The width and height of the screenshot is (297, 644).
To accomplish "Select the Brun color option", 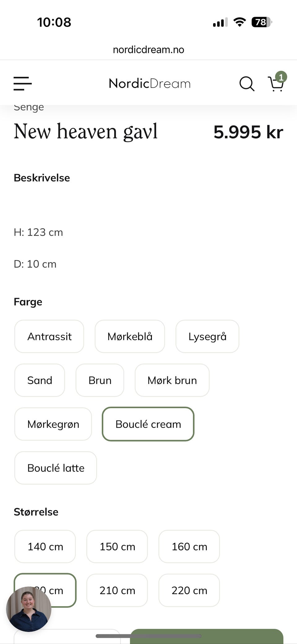I will 100,380.
